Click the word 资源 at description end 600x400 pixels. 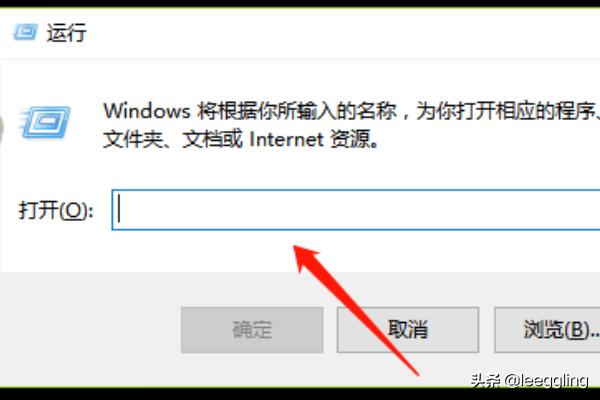click(x=350, y=139)
